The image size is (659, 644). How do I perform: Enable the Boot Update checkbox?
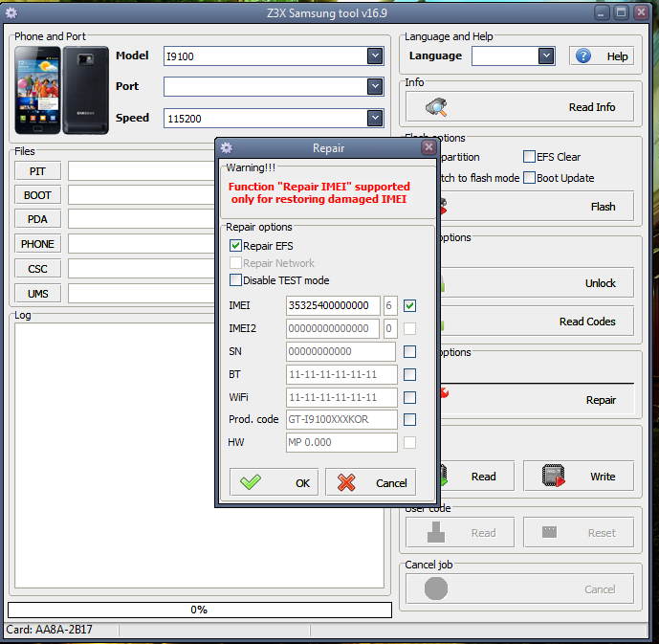(529, 177)
